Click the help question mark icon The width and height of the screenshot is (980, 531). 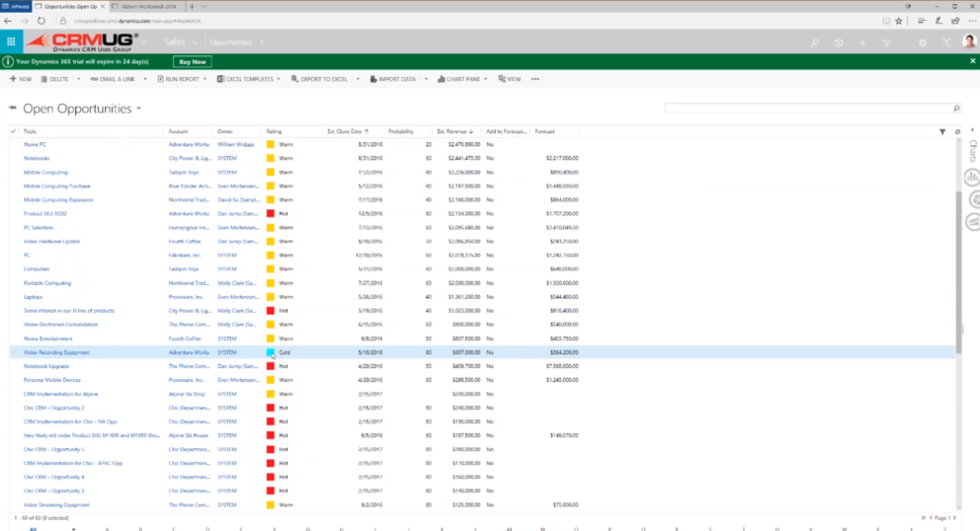click(946, 42)
